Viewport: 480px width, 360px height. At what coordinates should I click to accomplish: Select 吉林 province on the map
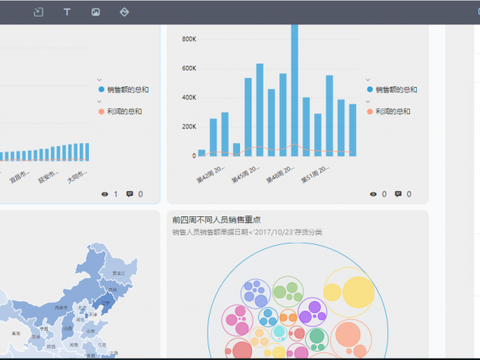(x=113, y=289)
